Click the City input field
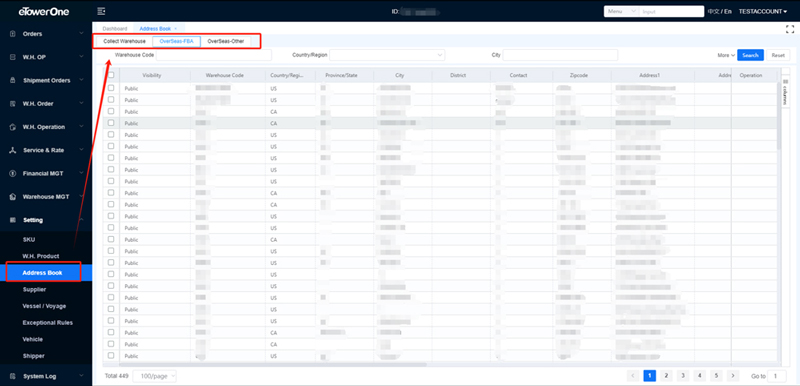 click(560, 55)
